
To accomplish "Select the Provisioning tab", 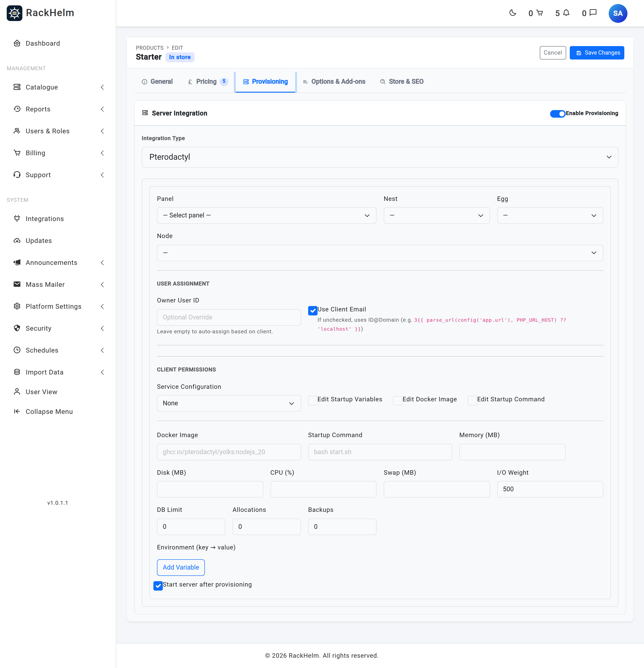I will pyautogui.click(x=265, y=82).
